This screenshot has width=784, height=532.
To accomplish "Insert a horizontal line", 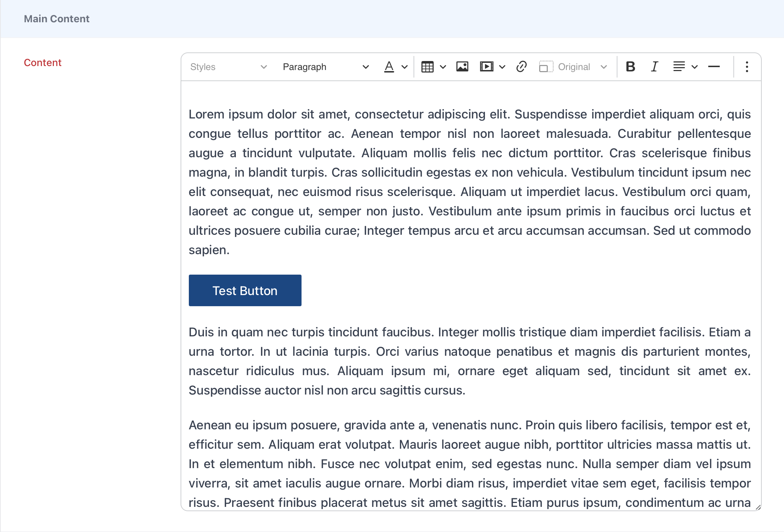I will (714, 67).
